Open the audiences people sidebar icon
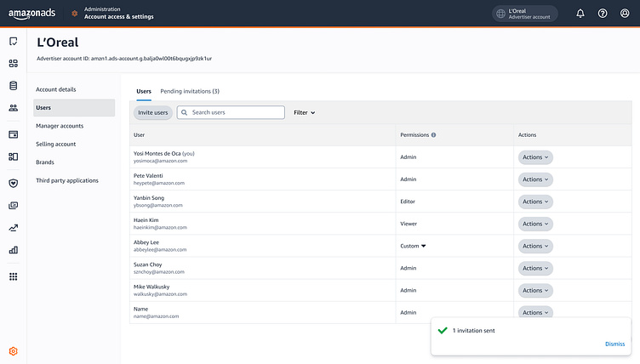This screenshot has width=640, height=364. click(x=14, y=108)
